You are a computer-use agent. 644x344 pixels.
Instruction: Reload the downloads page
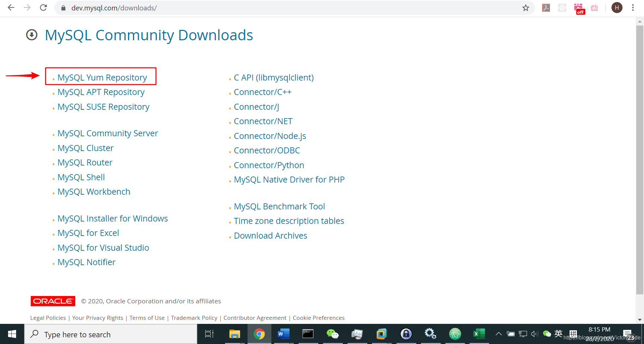tap(43, 8)
